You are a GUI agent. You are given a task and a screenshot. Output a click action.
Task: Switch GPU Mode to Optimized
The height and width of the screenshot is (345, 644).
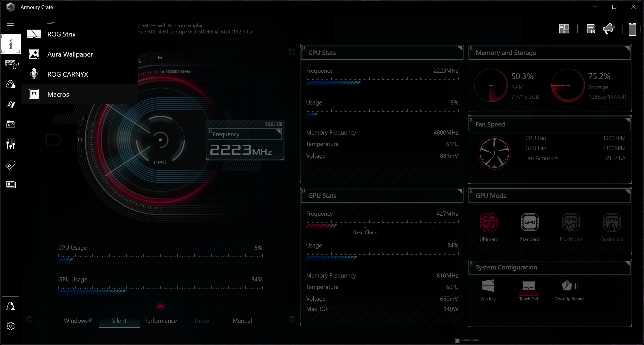(612, 227)
